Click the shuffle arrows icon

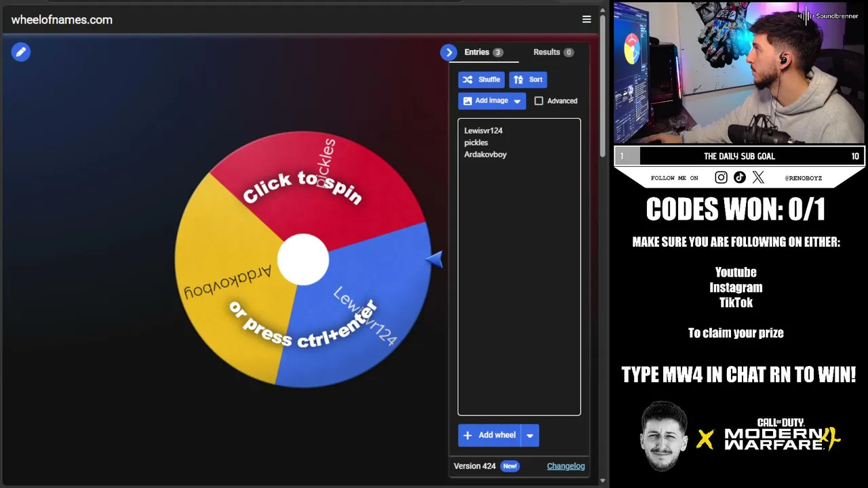(x=468, y=80)
